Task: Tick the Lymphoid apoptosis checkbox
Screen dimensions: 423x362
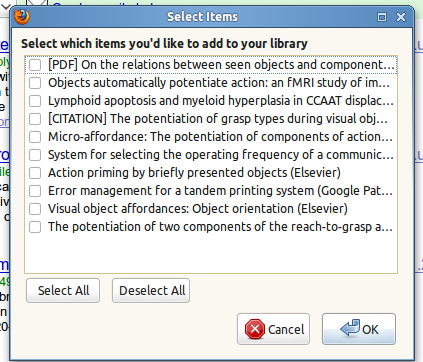Action: click(35, 101)
